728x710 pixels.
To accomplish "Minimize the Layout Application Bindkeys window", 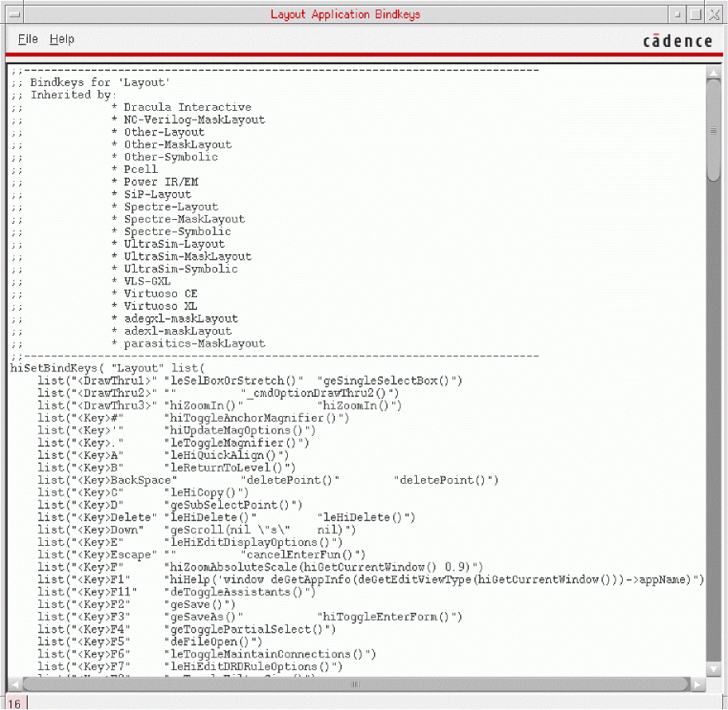I will pyautogui.click(x=678, y=14).
